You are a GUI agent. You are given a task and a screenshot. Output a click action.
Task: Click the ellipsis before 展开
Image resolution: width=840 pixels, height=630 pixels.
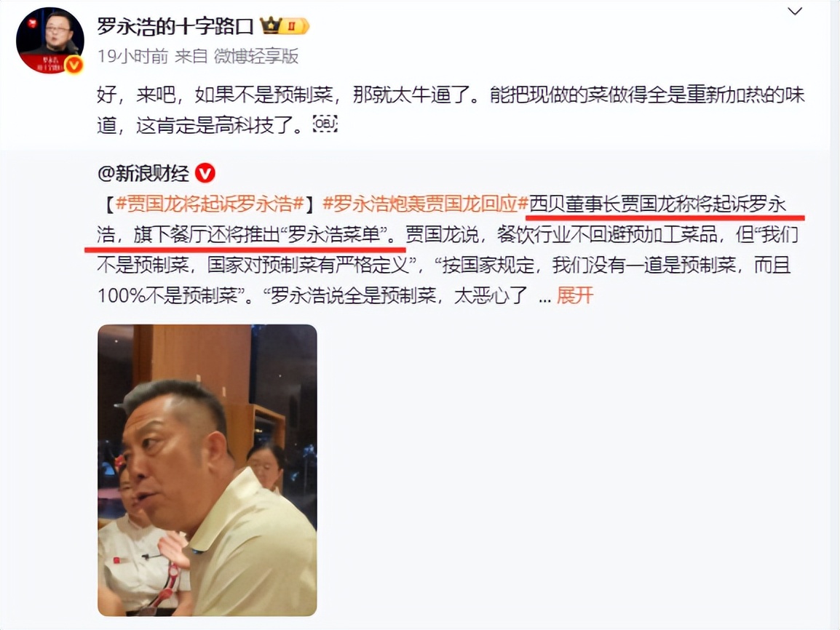point(544,297)
